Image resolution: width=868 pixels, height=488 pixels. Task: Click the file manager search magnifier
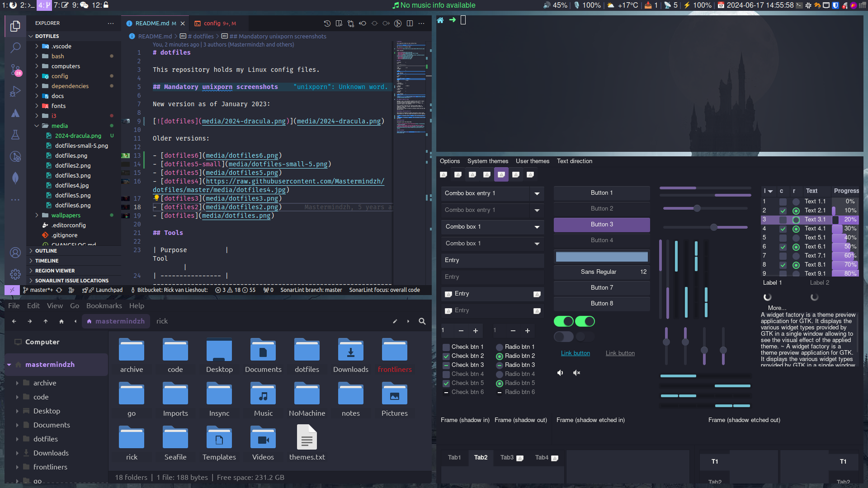pyautogui.click(x=422, y=321)
